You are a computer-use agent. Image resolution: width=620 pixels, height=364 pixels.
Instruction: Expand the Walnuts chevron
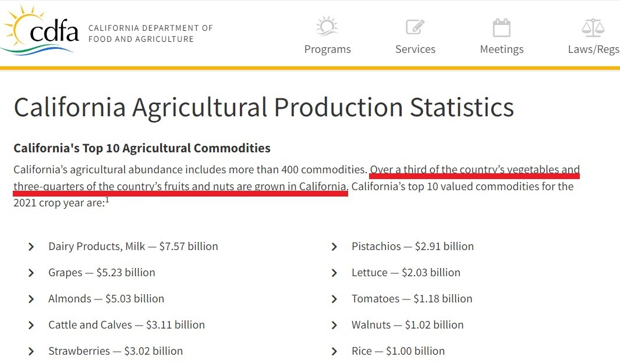(x=334, y=326)
